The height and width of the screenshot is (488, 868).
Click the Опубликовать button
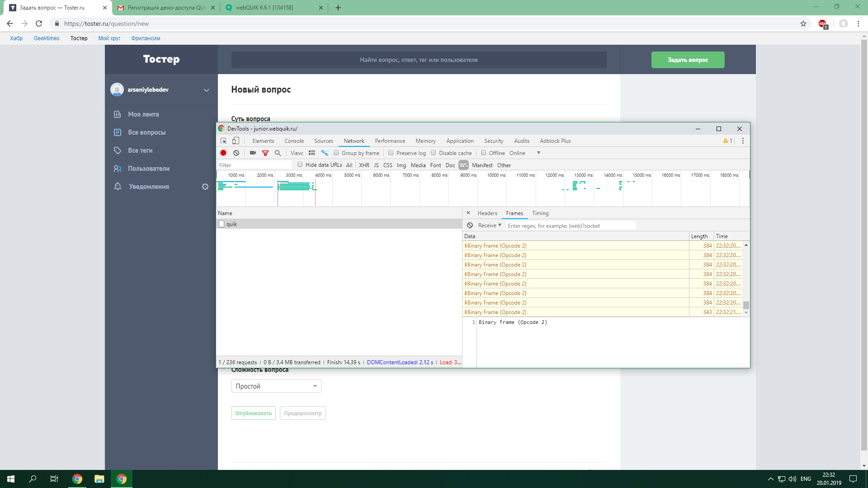pyautogui.click(x=254, y=413)
